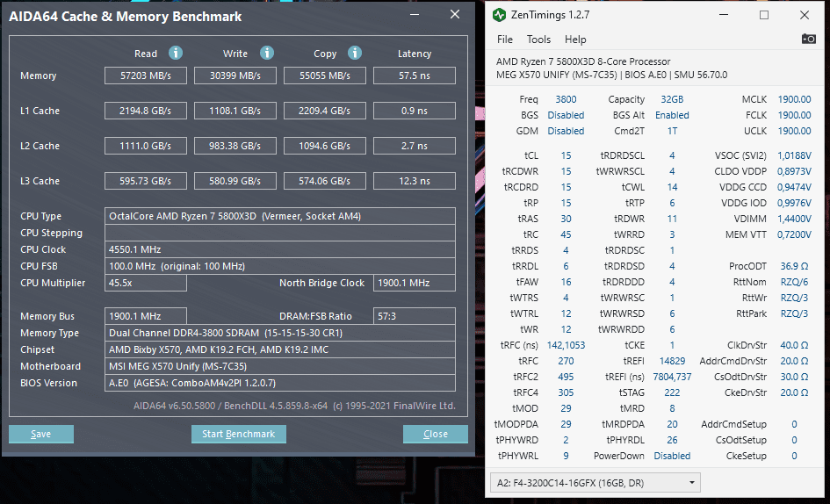Click the Close button in AIDA64
Image resolution: width=830 pixels, height=504 pixels.
coord(435,434)
